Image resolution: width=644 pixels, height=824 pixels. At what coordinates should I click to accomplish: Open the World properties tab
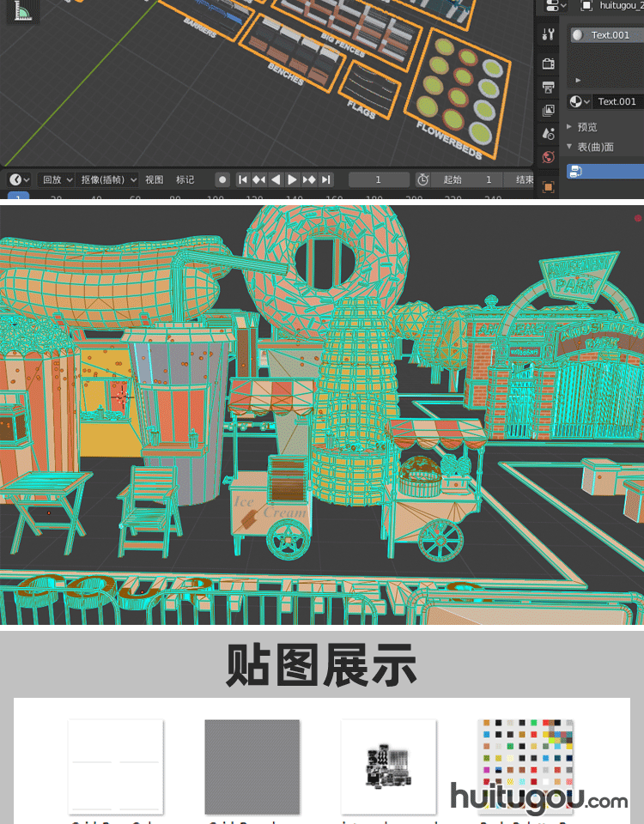point(550,157)
